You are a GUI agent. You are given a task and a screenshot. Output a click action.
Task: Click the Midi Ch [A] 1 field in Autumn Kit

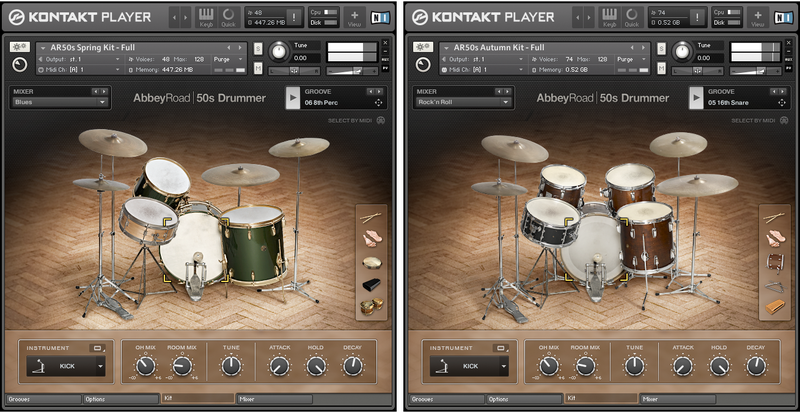[x=483, y=70]
